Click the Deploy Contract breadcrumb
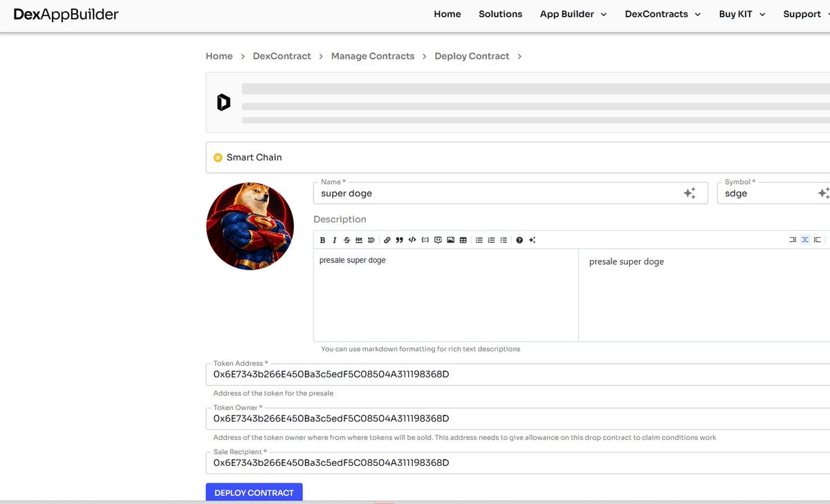 pyautogui.click(x=472, y=56)
